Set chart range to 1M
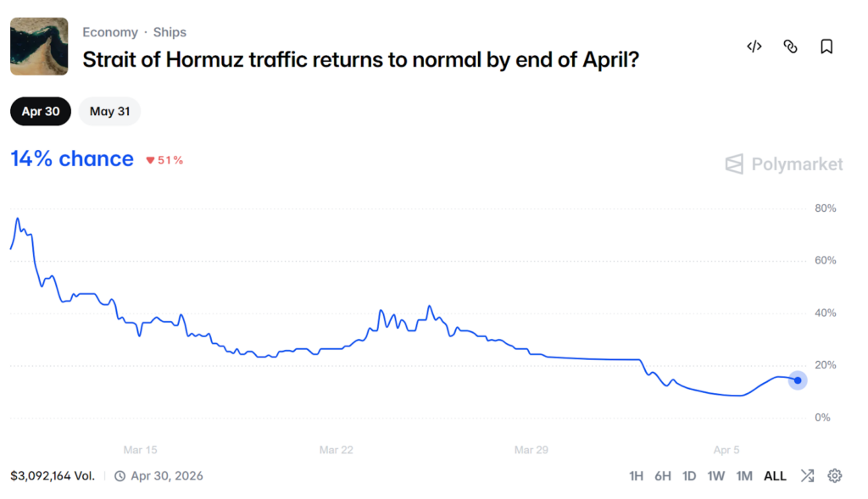Viewport: 868px width, 499px height. pos(744,476)
